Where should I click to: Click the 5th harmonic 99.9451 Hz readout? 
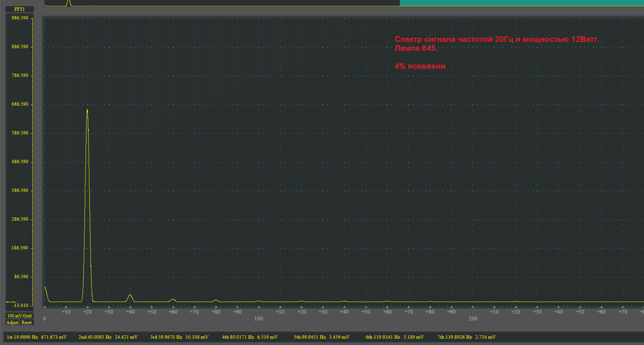322,337
